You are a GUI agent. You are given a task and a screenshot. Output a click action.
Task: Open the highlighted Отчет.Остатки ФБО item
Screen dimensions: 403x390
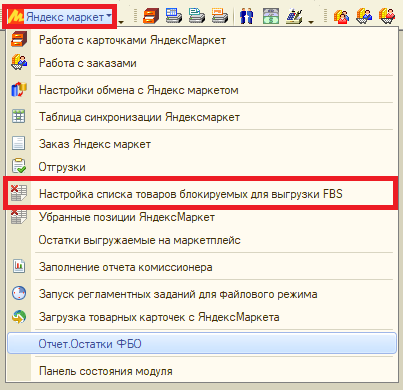tap(202, 343)
